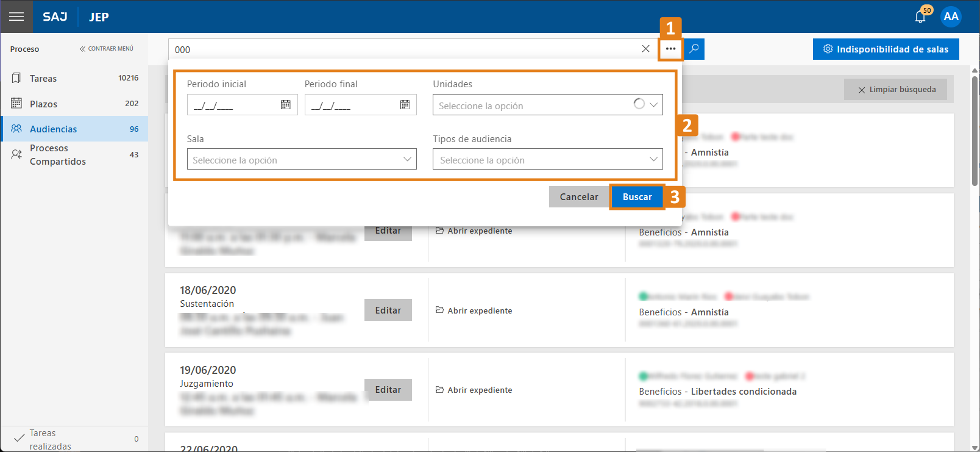
Task: Click the 18/06/2020 date text
Action: coord(208,290)
